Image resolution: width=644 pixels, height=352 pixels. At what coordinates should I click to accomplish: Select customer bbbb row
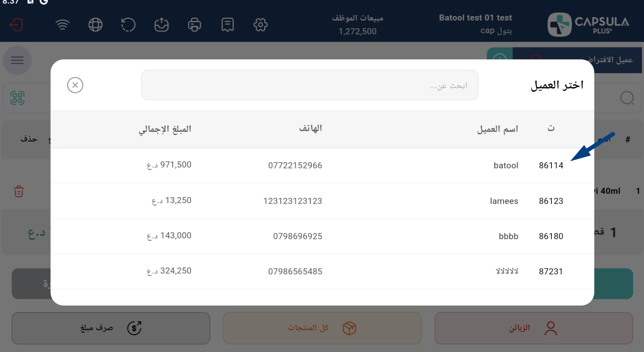[x=322, y=236]
